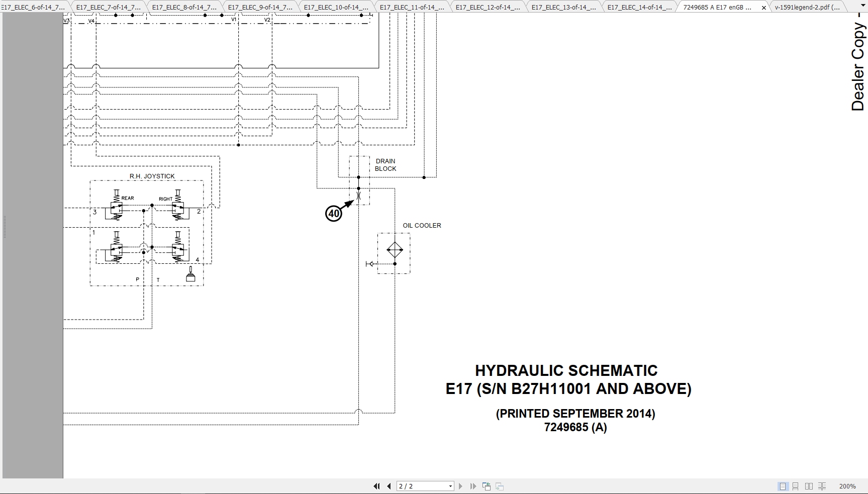Jump to the last page icon
The height and width of the screenshot is (494, 868).
pos(472,486)
